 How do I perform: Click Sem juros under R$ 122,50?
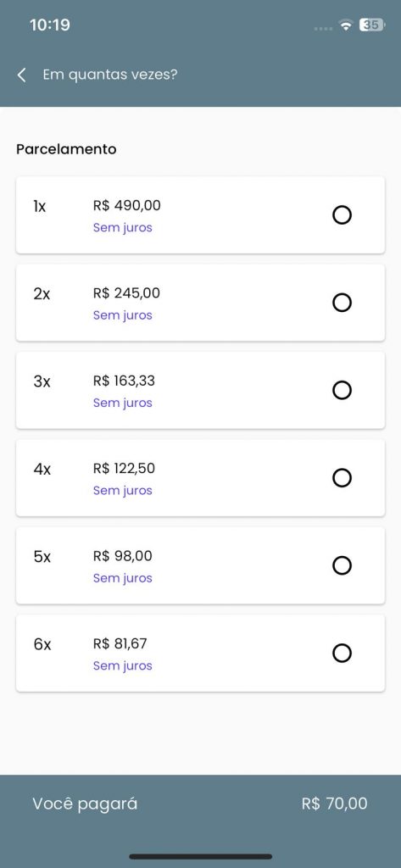click(122, 491)
